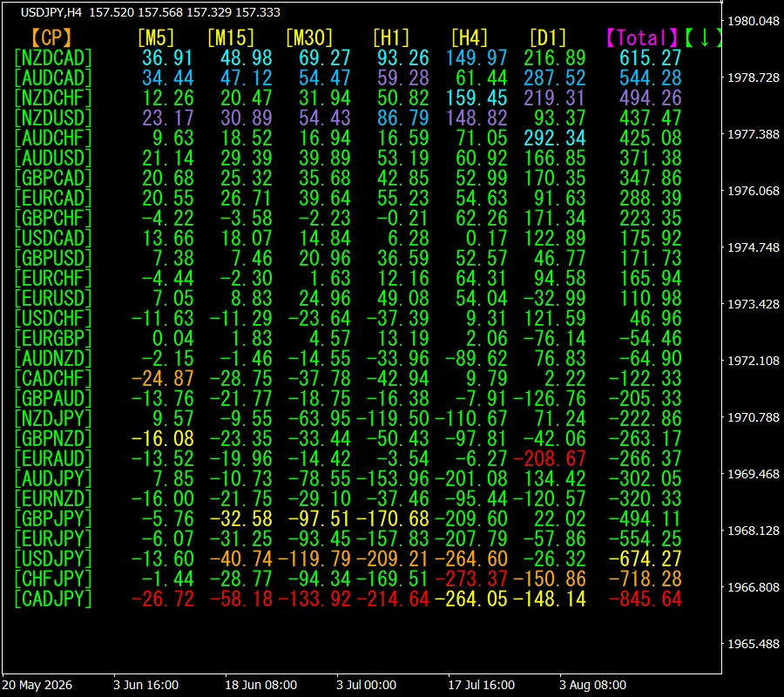Click the NZDCAD total value 615.27

651,58
